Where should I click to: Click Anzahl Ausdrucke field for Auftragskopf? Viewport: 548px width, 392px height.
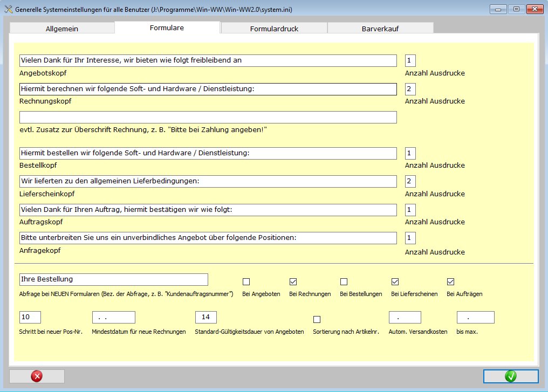pyautogui.click(x=410, y=210)
